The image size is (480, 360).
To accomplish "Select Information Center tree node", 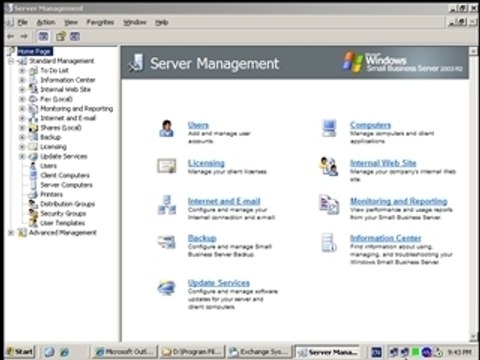I will (68, 80).
